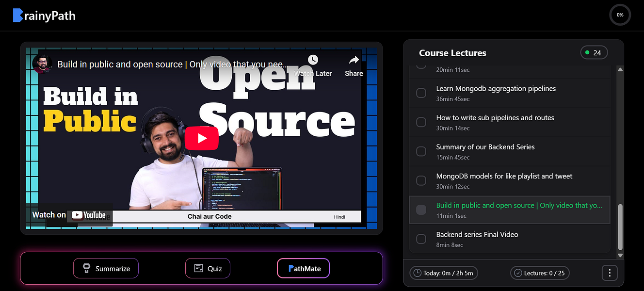Image resolution: width=644 pixels, height=291 pixels.
Task: Click the trophy icon in the Summarize button
Action: click(x=86, y=268)
